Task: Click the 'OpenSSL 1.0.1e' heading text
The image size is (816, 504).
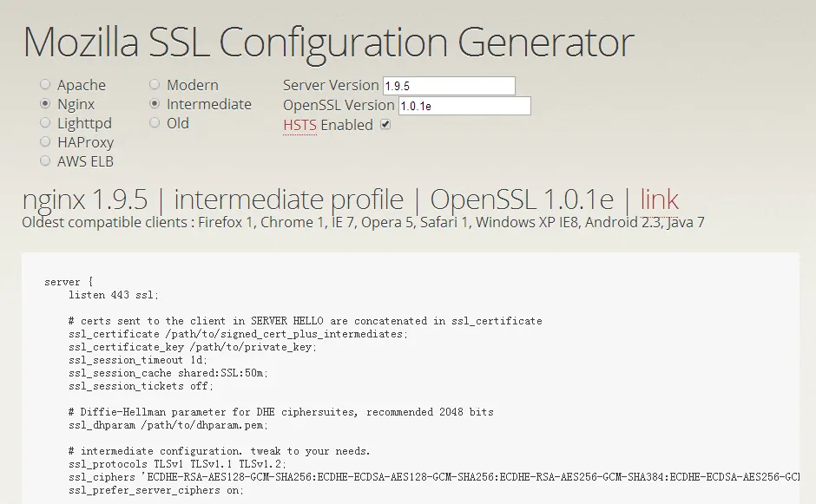Action: point(522,200)
